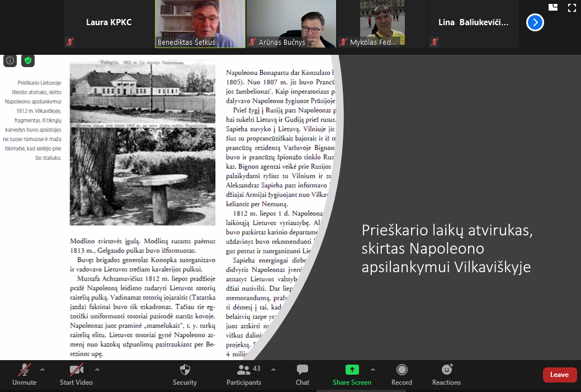
Task: Expand share screen options arrow
Action: (373, 369)
